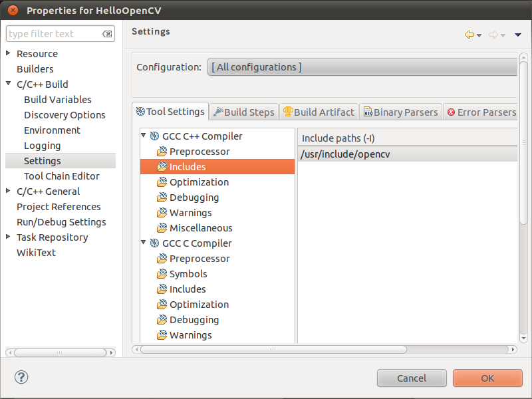Click the GCC C++ Compiler tool icon
Viewport: 532px width, 399px height.
click(x=154, y=136)
